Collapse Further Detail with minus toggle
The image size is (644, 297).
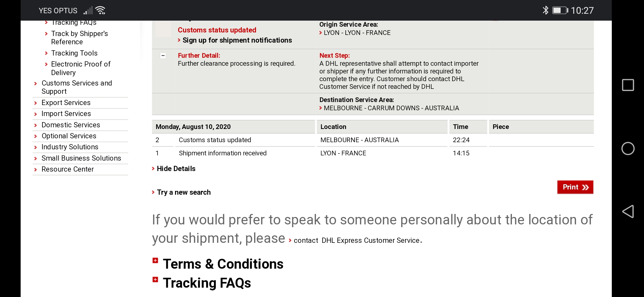coord(163,56)
